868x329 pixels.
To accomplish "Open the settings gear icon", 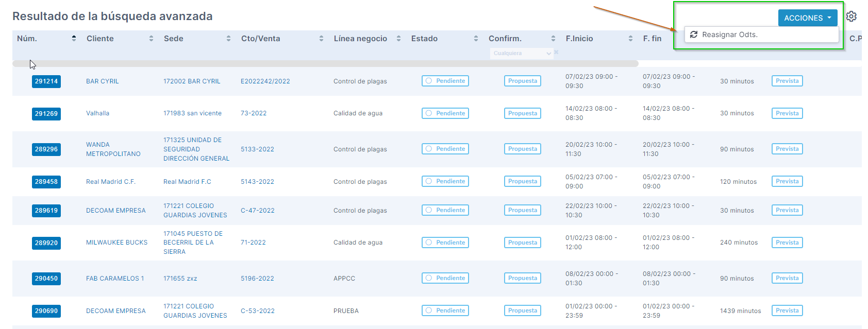I will (x=851, y=16).
